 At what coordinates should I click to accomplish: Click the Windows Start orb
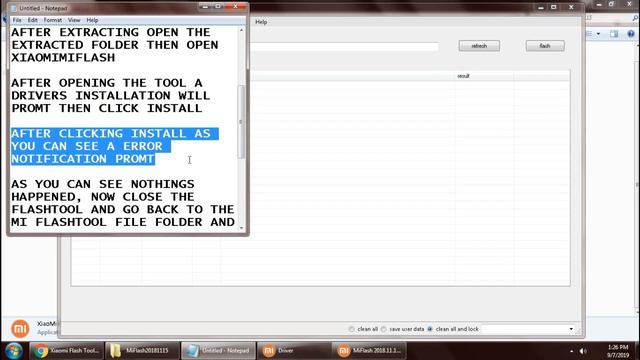pos(14,351)
